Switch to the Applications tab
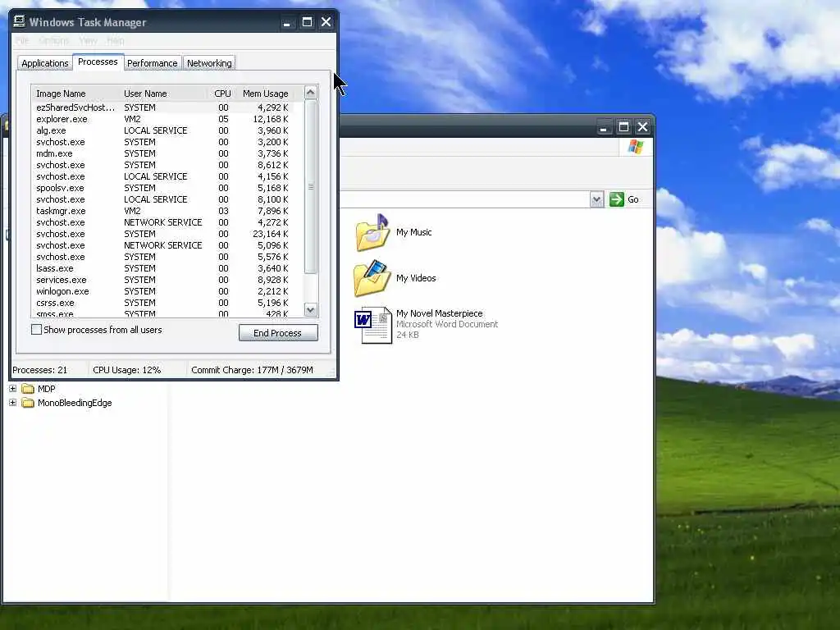 tap(45, 63)
